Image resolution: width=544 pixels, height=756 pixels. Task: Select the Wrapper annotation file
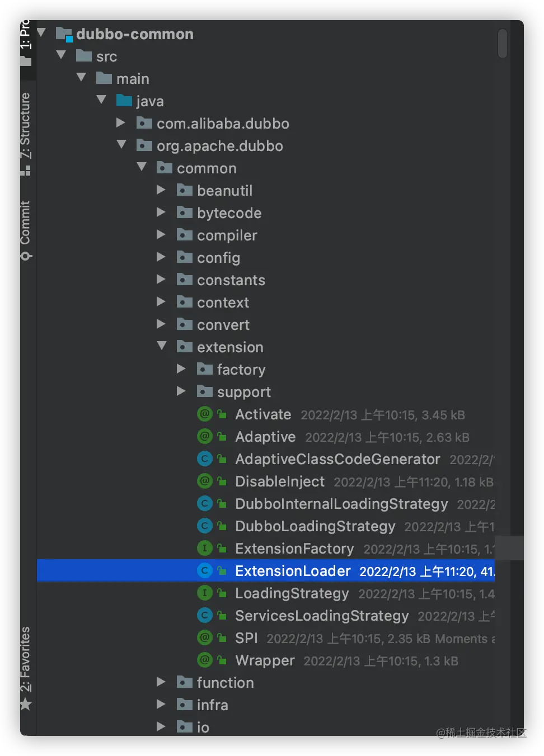[265, 660]
